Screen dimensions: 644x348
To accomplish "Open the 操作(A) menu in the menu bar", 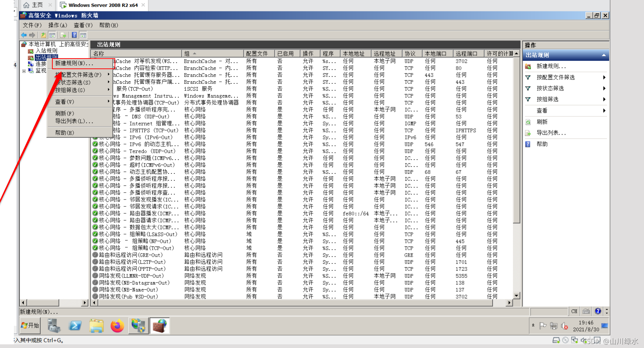I will tap(58, 25).
